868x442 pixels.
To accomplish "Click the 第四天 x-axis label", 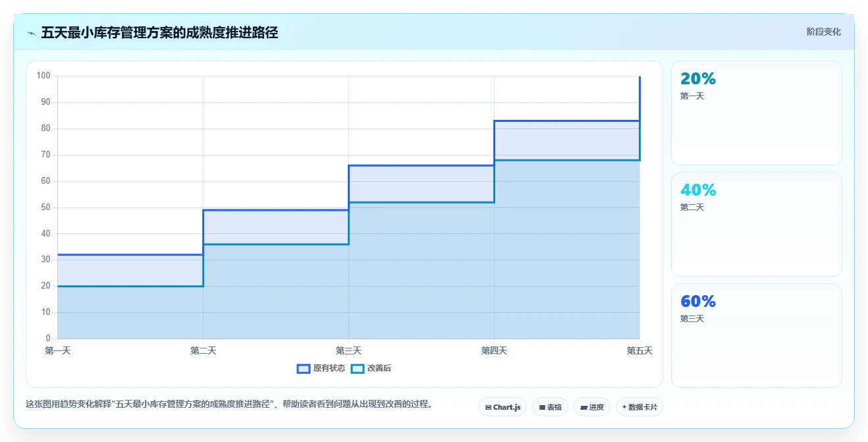I will coord(494,350).
